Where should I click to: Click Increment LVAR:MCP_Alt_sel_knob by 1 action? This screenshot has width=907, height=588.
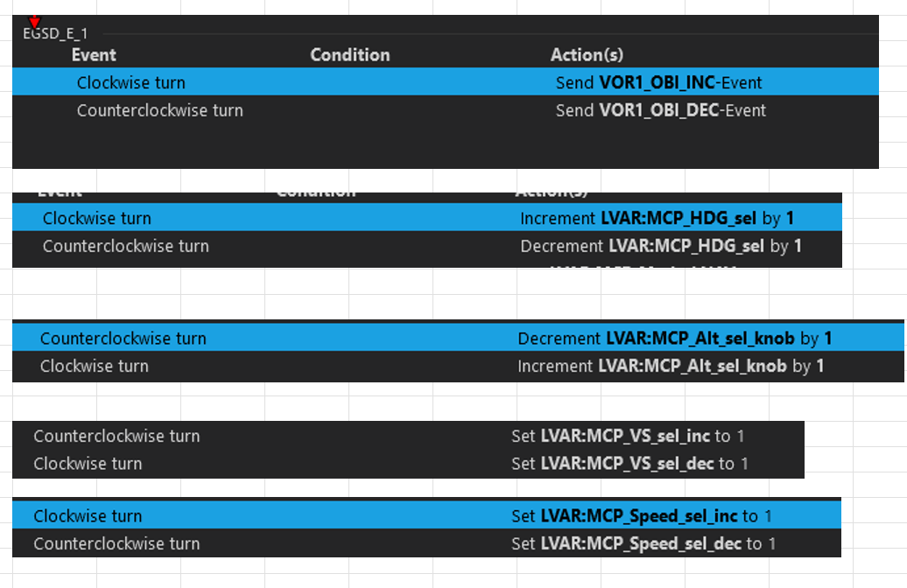[x=670, y=367]
